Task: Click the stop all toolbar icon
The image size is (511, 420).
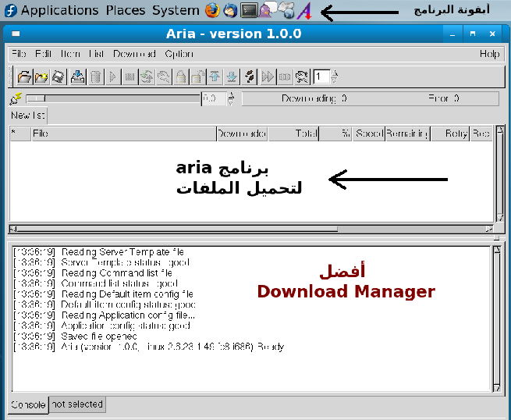Action: [x=285, y=77]
